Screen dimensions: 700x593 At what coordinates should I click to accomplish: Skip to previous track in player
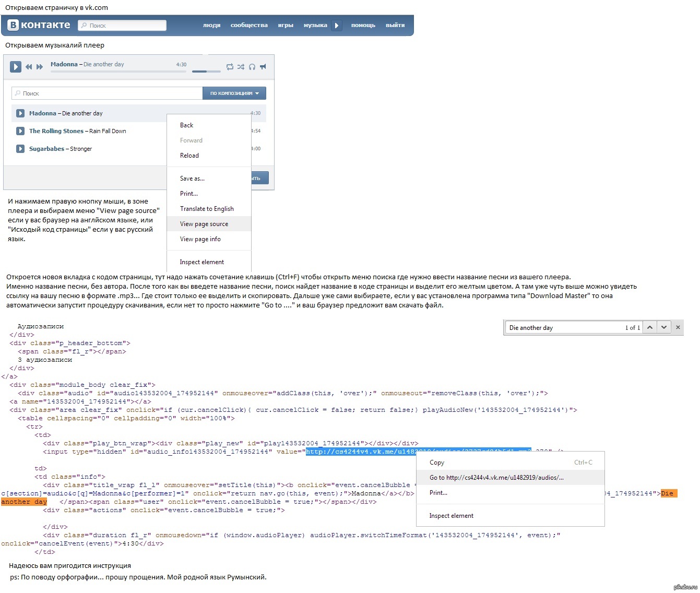(29, 67)
